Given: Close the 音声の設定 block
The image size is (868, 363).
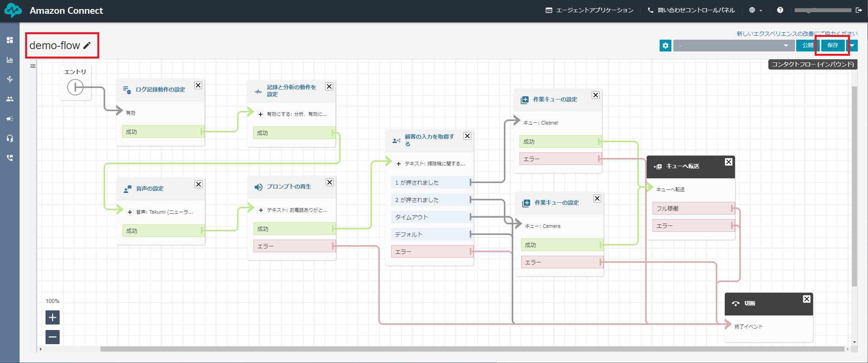Looking at the screenshot, I should pyautogui.click(x=199, y=184).
